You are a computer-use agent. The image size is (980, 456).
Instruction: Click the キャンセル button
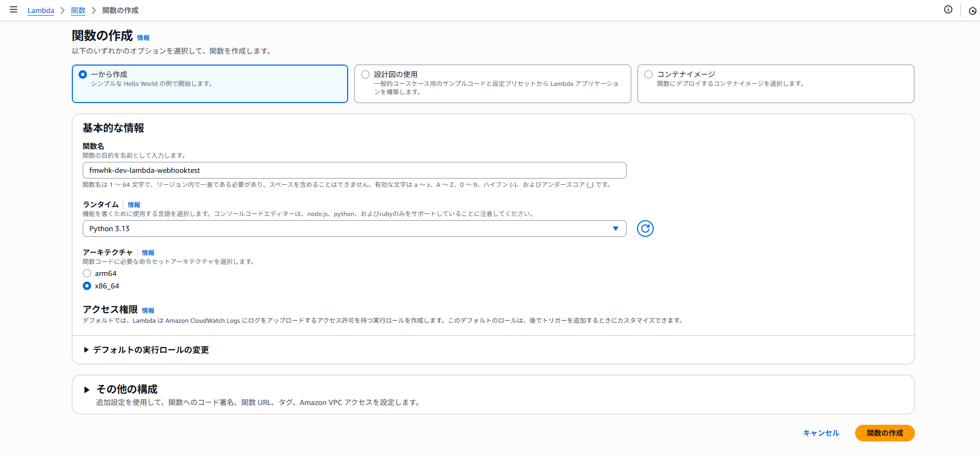821,433
